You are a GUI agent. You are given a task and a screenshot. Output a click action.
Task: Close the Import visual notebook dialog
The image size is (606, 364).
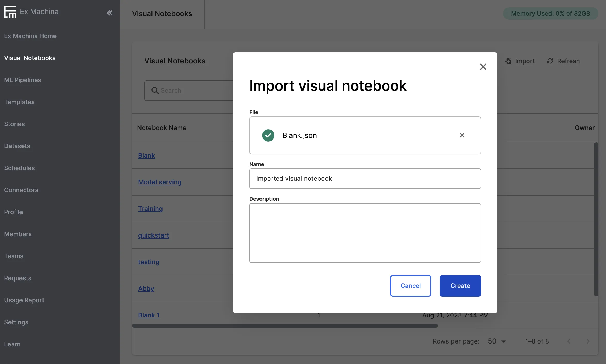tap(483, 67)
